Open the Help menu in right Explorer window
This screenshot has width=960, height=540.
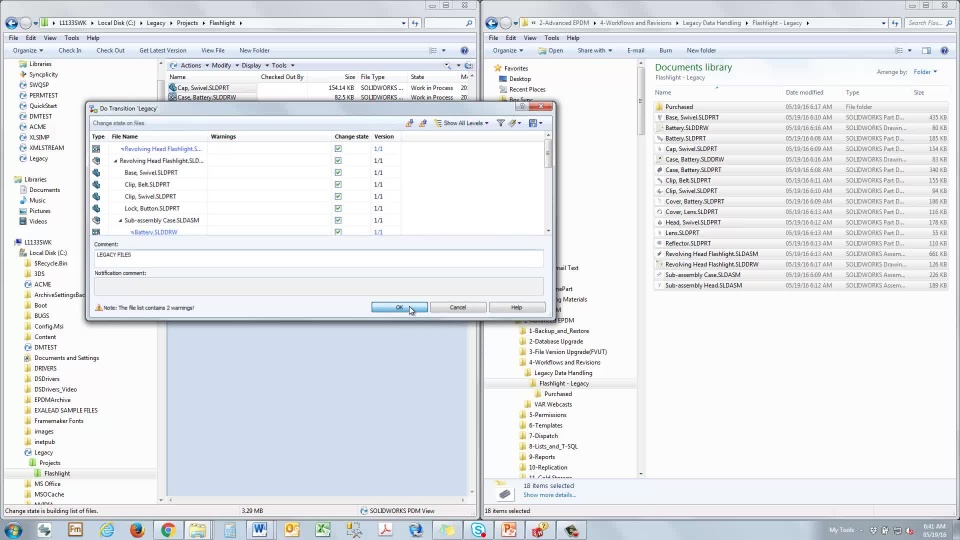tap(573, 38)
